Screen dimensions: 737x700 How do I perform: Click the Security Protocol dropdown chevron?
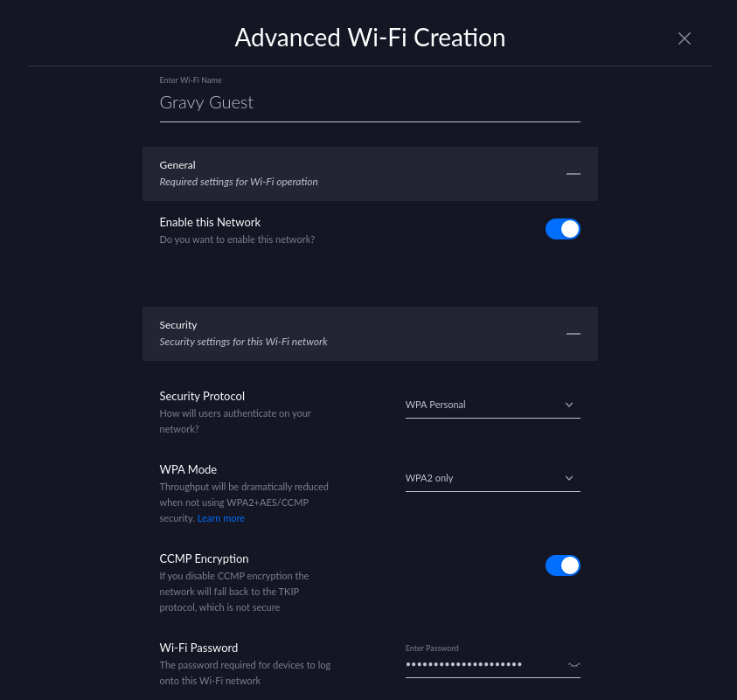[569, 405]
